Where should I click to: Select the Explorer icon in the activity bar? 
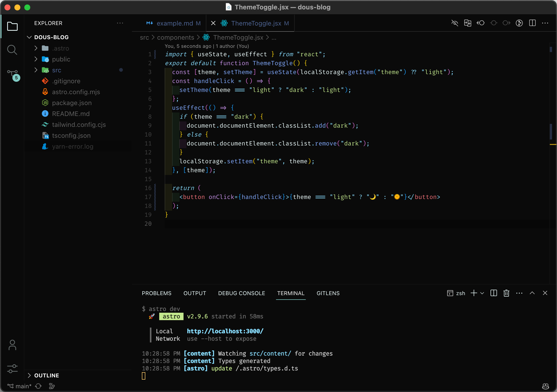12,26
